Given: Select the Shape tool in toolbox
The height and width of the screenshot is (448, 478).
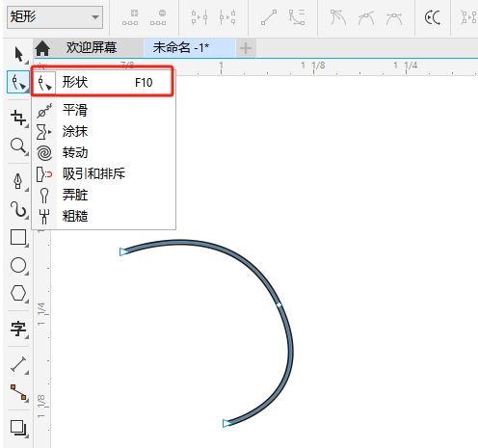Looking at the screenshot, I should pos(18,83).
